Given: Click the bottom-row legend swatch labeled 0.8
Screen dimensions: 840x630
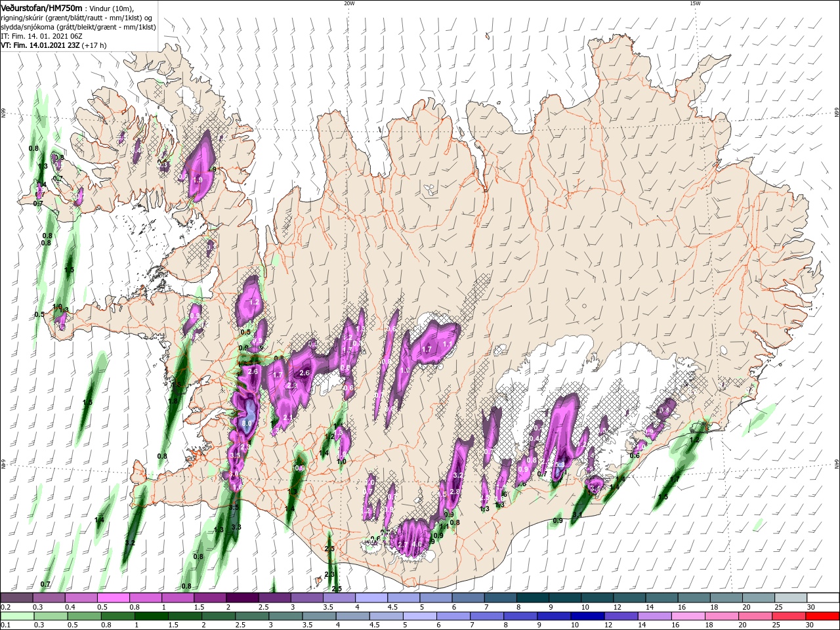Looking at the screenshot, I should pos(117,616).
